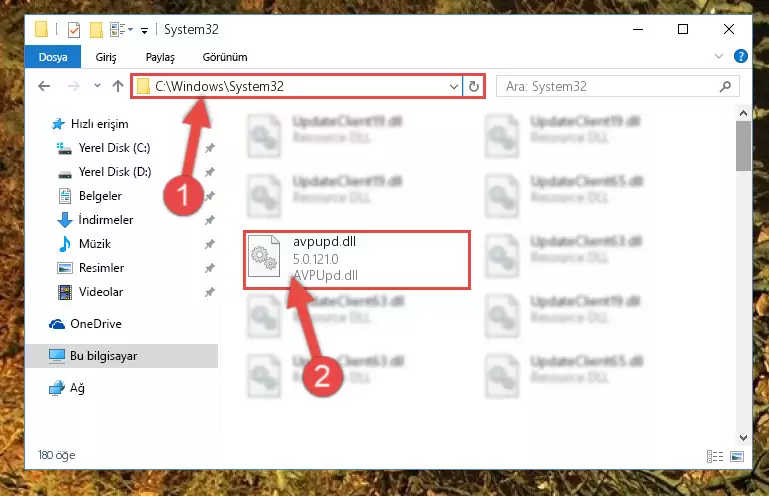
Task: Open recent locations dropdown arrow
Action: pyautogui.click(x=97, y=86)
